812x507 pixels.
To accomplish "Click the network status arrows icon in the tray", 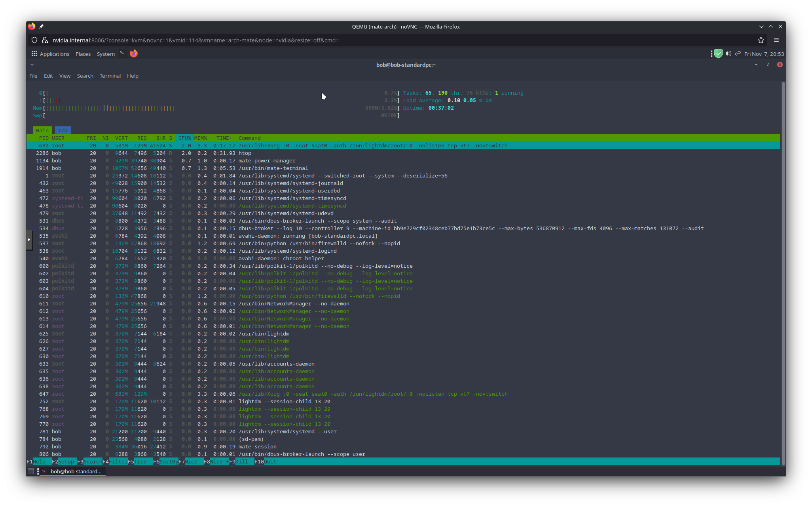I will pos(738,53).
